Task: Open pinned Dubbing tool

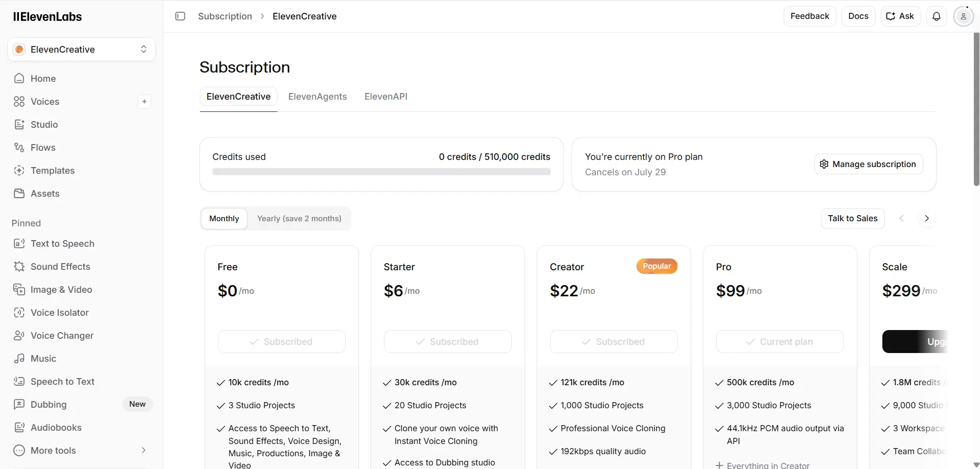Action: 81,405
